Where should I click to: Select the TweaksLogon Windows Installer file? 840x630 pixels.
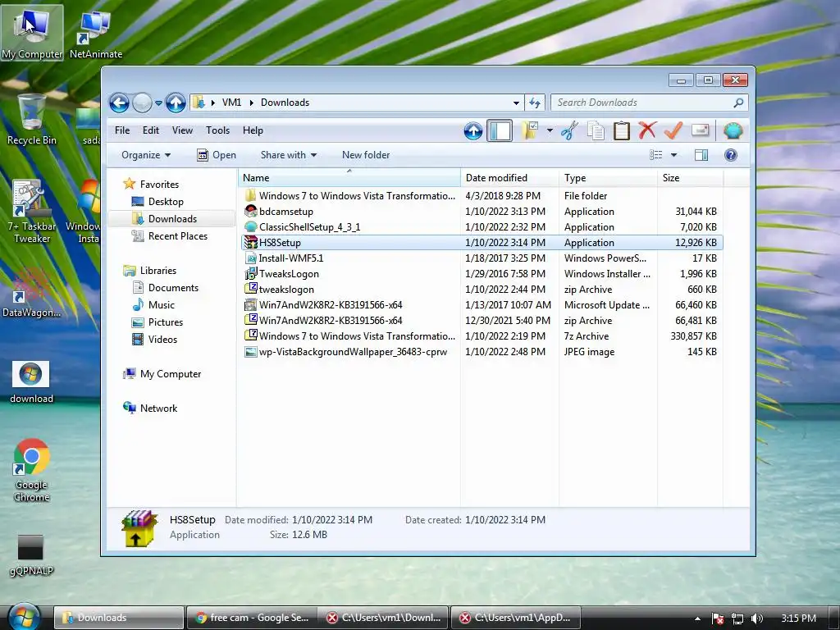482,274
